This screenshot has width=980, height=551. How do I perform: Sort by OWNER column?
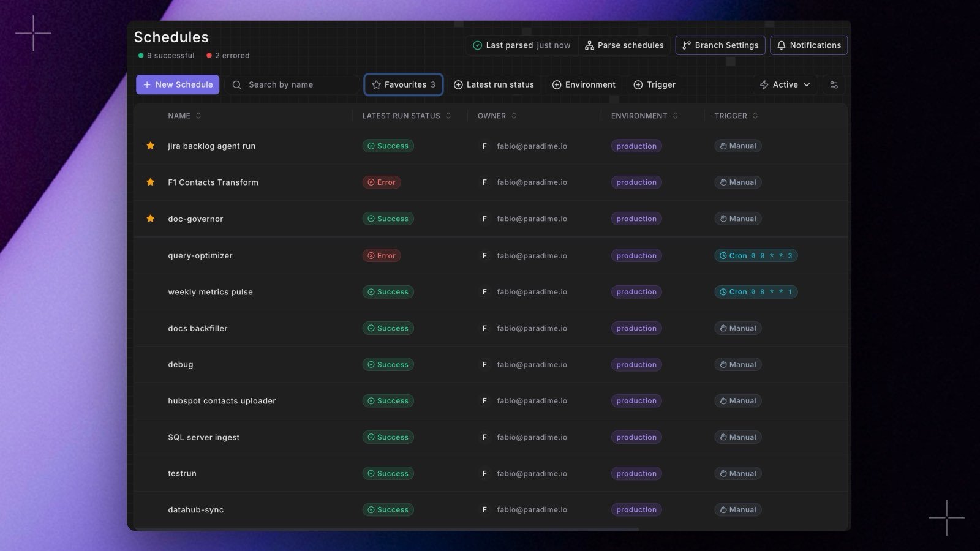click(497, 116)
